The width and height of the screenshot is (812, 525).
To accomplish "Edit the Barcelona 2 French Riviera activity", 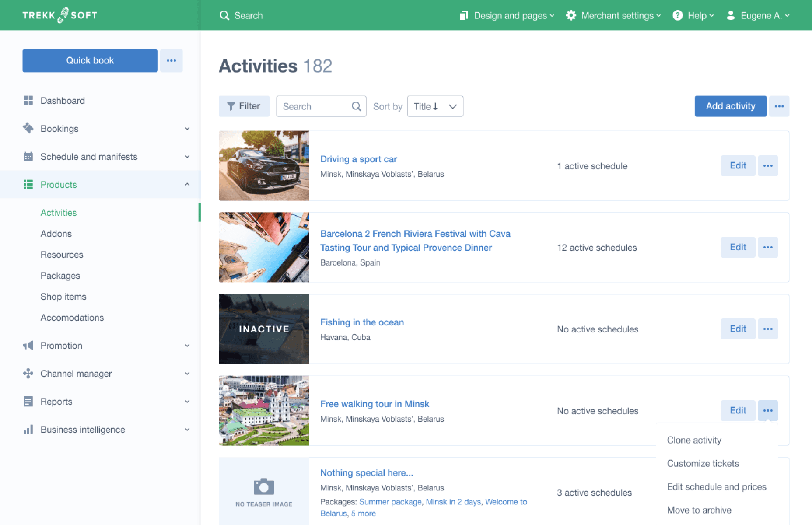I will click(x=738, y=247).
